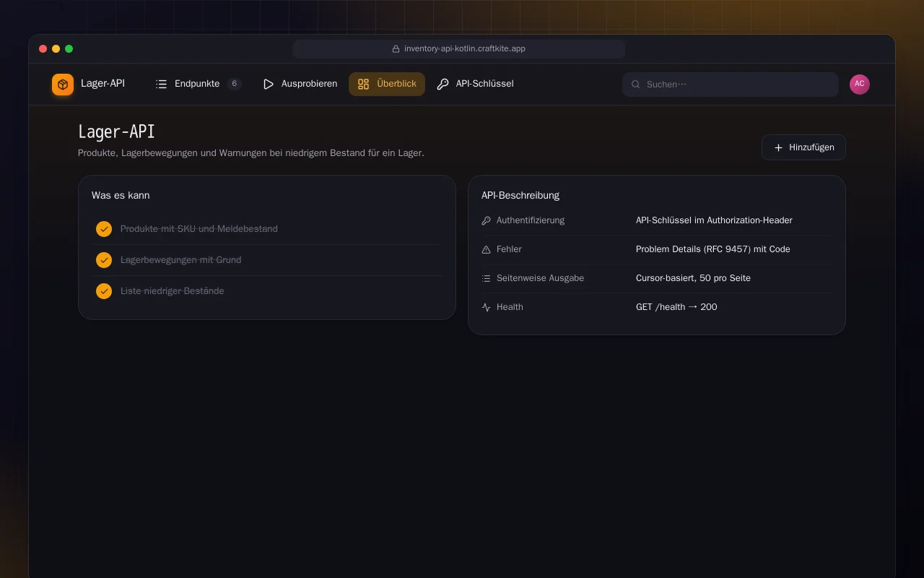Click 'API-Schlüssel im Authorization-Header' value
This screenshot has width=924, height=578.
point(714,220)
